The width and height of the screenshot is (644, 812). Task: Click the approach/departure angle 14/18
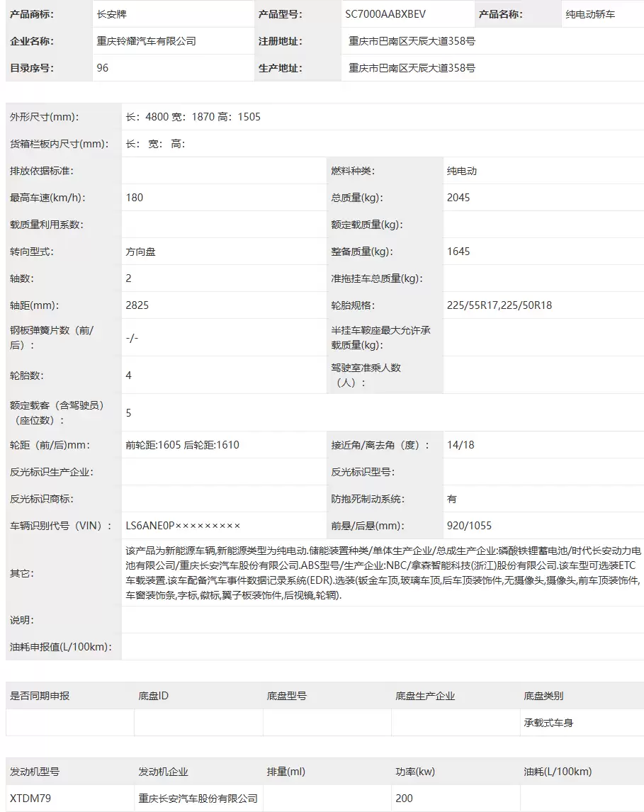coord(461,445)
